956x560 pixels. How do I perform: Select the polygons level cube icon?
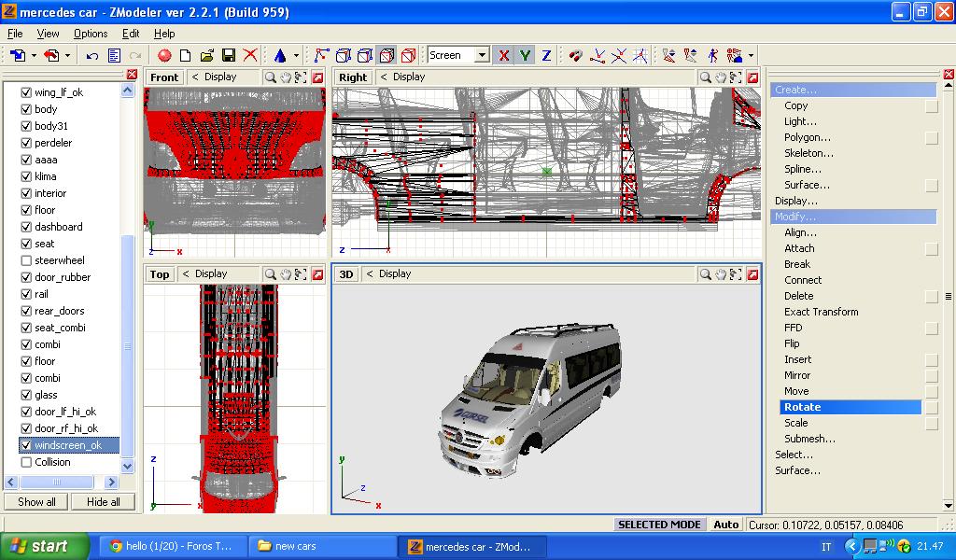[x=365, y=55]
